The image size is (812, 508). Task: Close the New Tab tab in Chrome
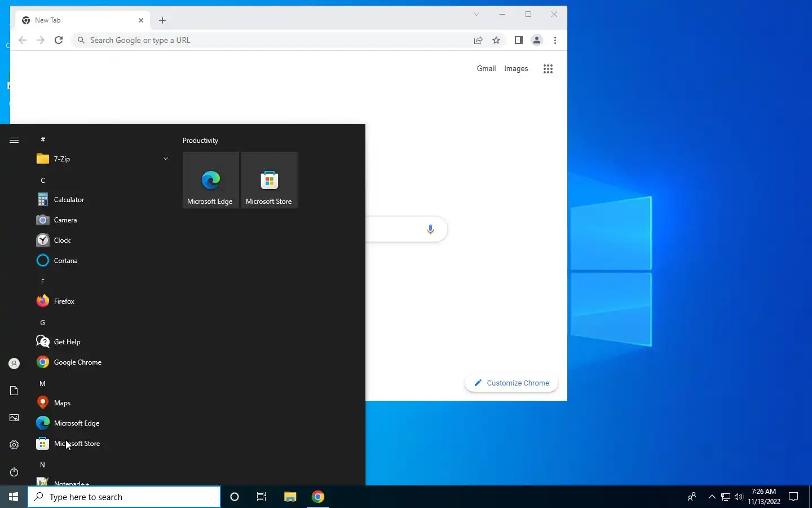pos(141,20)
